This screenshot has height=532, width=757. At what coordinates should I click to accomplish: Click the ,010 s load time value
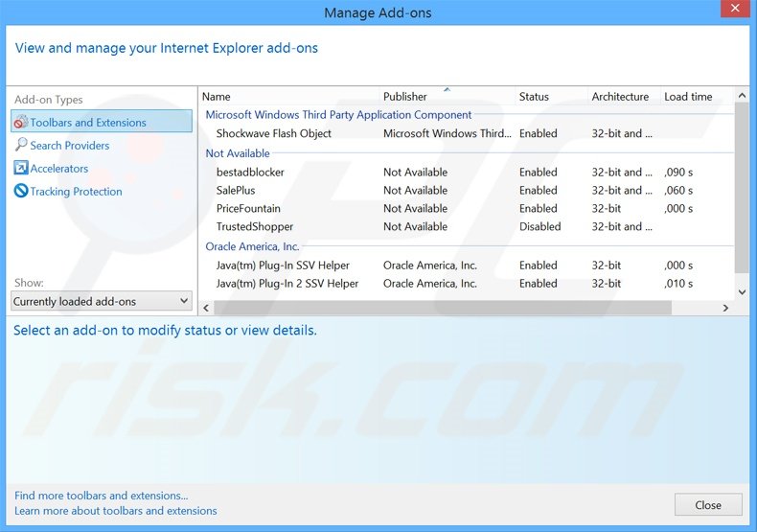point(678,284)
